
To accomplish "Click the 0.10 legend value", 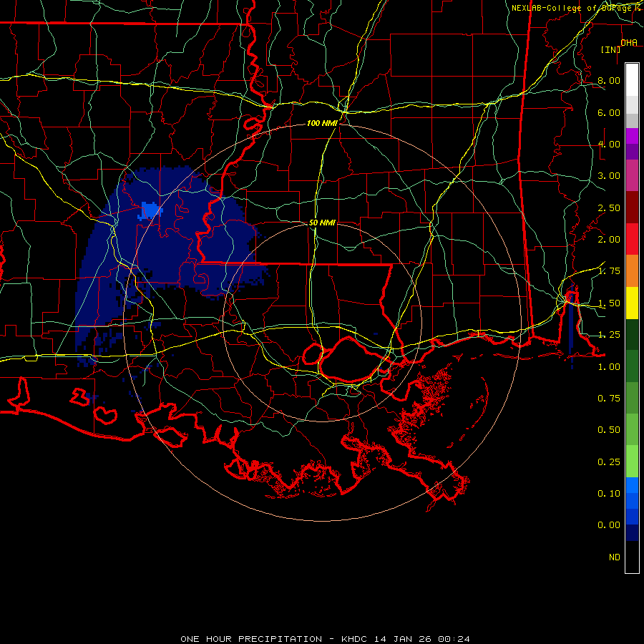I will pos(609,493).
